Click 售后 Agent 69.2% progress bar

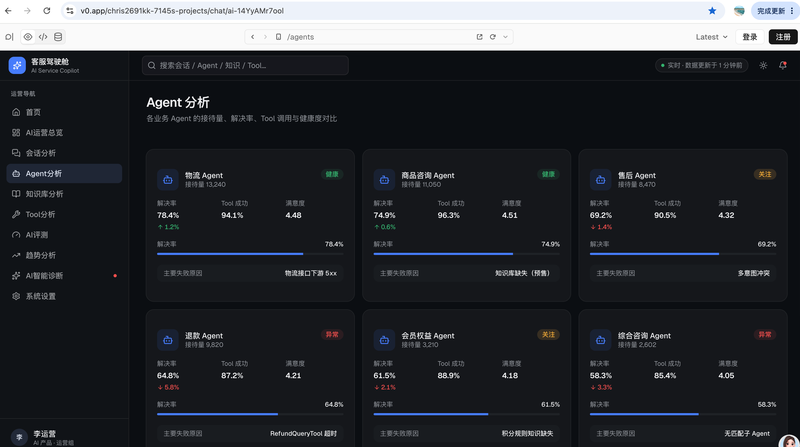pos(683,254)
